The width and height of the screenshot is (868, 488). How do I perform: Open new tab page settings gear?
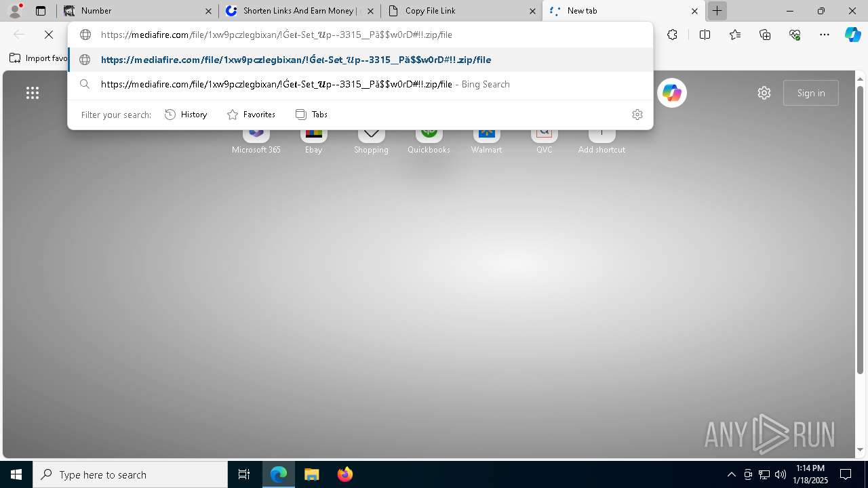tap(764, 93)
